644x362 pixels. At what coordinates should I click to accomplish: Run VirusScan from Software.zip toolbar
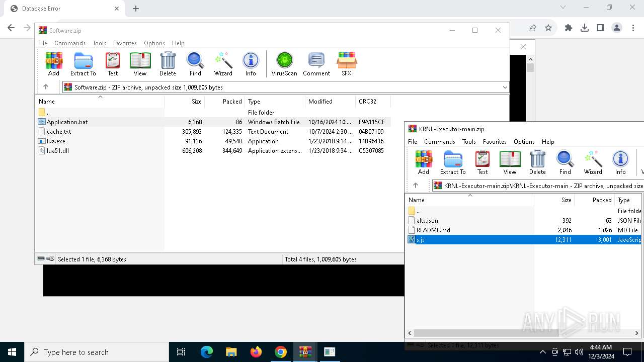(x=284, y=64)
